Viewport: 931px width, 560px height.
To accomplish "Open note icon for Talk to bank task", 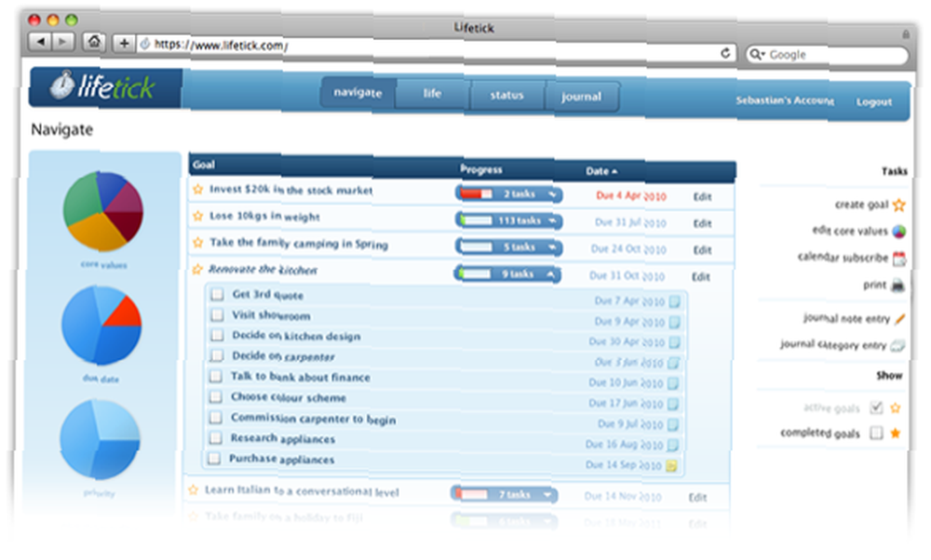I will [673, 383].
